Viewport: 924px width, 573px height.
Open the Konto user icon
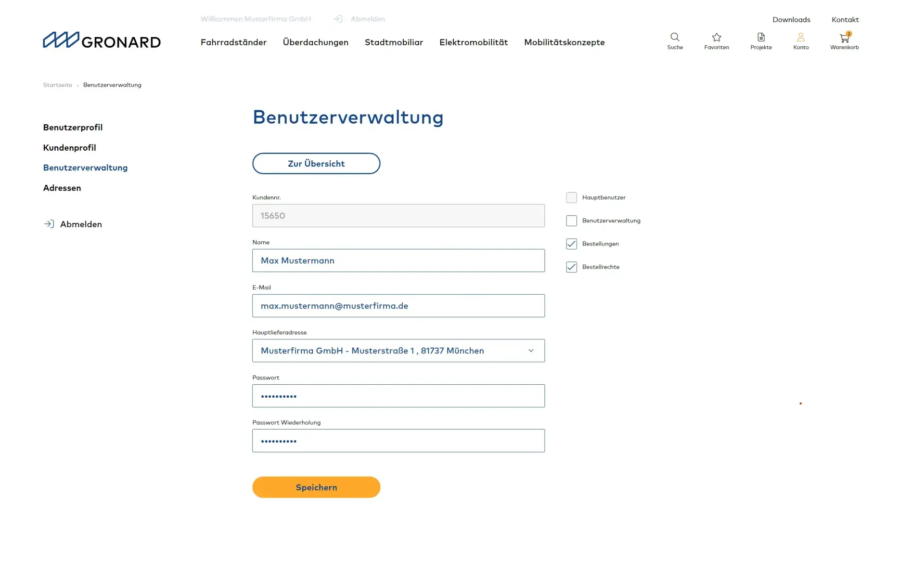click(801, 37)
